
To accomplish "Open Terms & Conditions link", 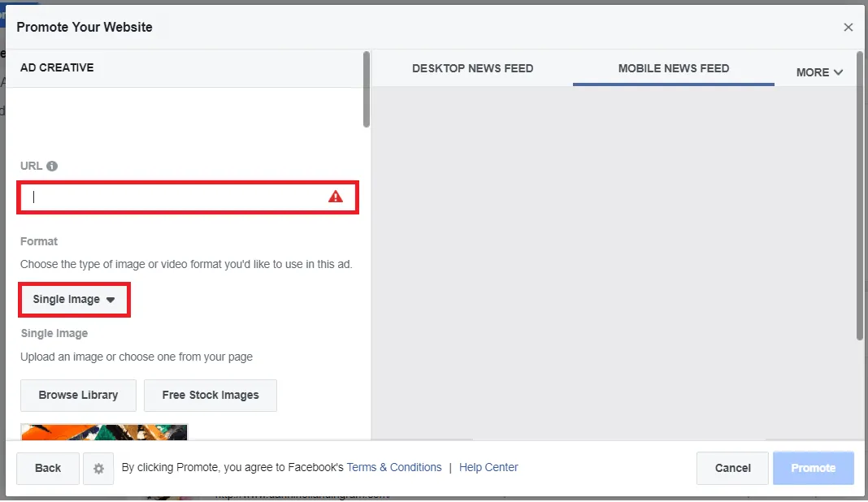I will click(394, 467).
